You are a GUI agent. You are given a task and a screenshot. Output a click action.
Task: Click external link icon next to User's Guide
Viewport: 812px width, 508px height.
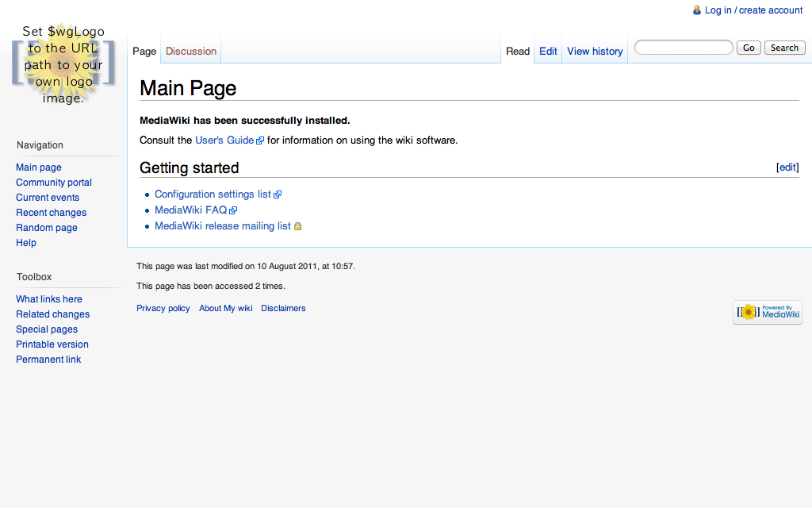pyautogui.click(x=260, y=140)
